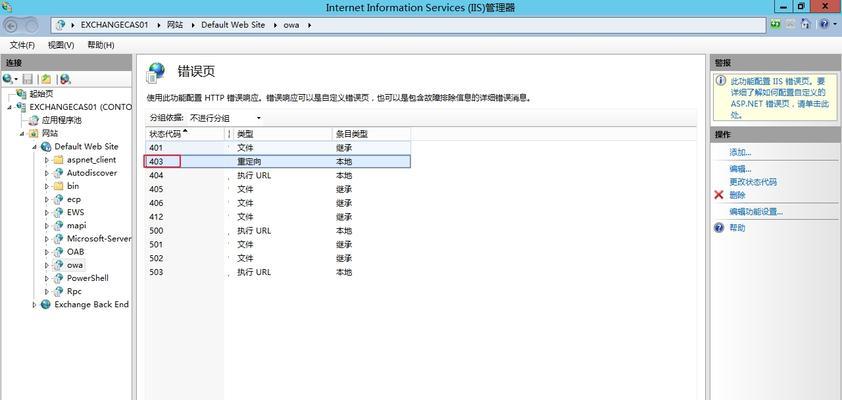This screenshot has width=842, height=400.
Task: Click the refresh icon in address bar
Action: [x=775, y=24]
